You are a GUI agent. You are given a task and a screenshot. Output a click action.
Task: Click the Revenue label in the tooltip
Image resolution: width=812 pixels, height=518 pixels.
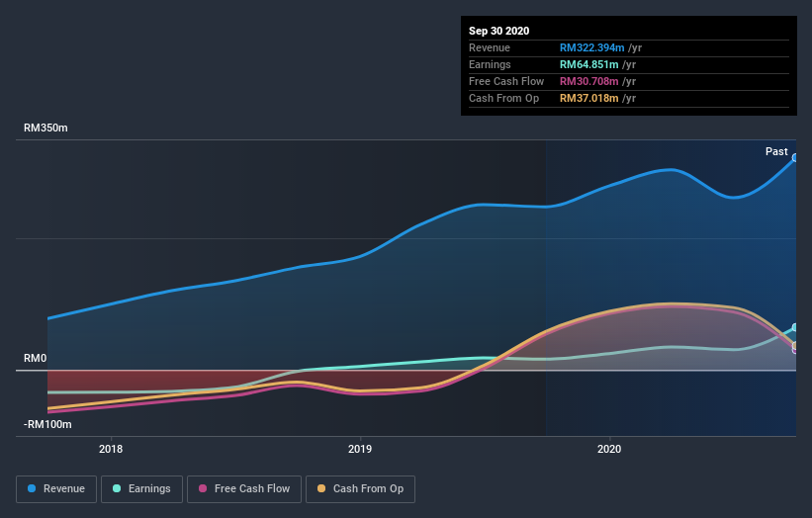[490, 47]
